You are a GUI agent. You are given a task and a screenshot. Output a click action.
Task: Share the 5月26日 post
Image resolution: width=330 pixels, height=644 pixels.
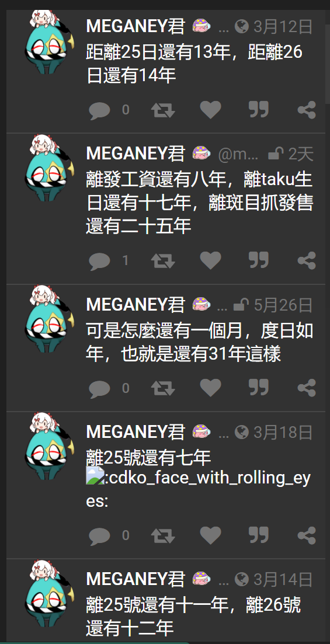click(x=307, y=388)
